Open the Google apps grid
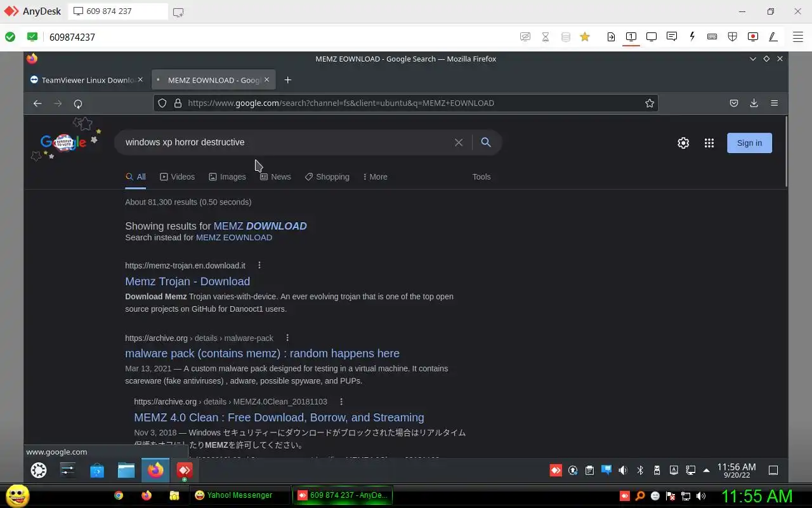Image resolution: width=812 pixels, height=508 pixels. click(x=709, y=143)
